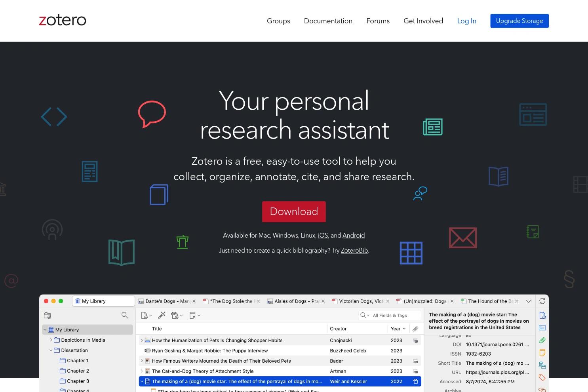This screenshot has height=392, width=588.
Task: Click the collections search magnifier icon
Action: tap(125, 315)
